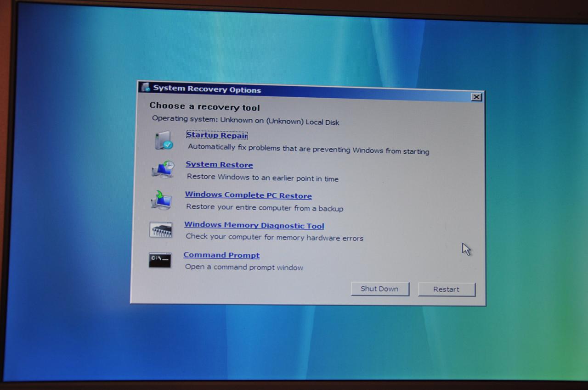The image size is (588, 390).
Task: Click 'Automatically fix problems' description text
Action: click(x=309, y=149)
